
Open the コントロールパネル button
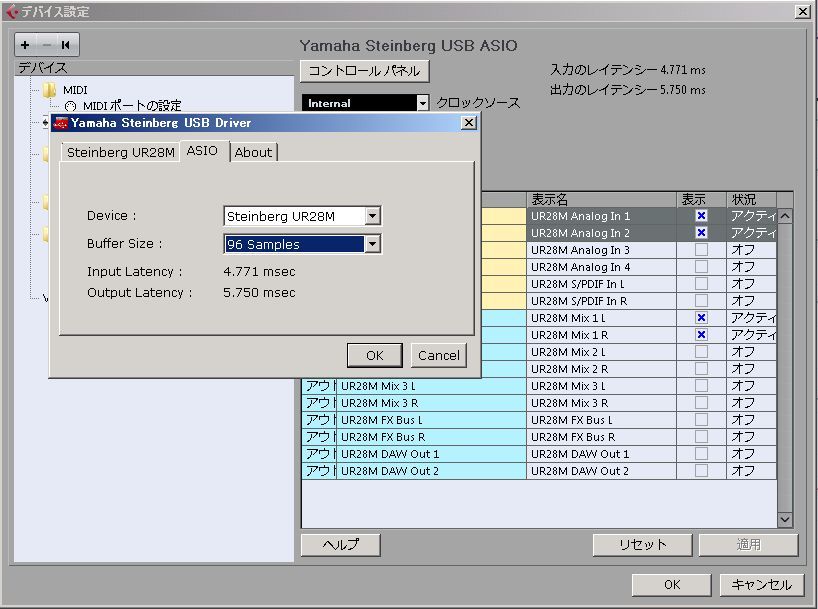(x=363, y=71)
